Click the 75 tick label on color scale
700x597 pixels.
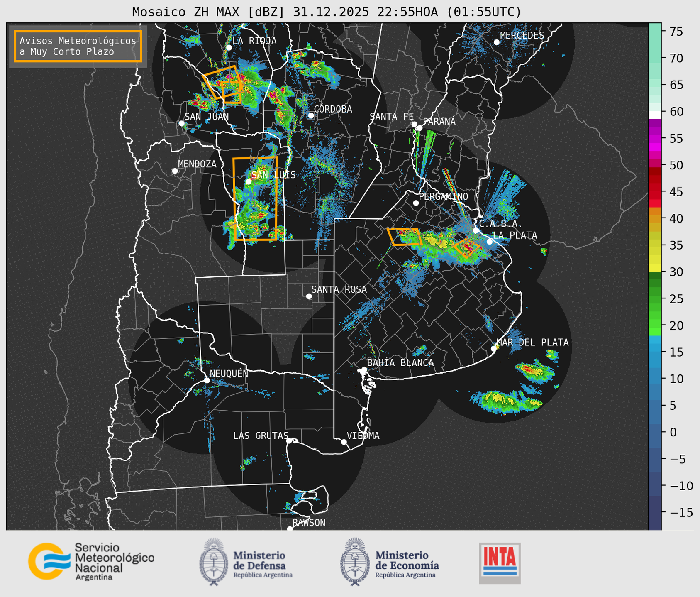click(676, 32)
